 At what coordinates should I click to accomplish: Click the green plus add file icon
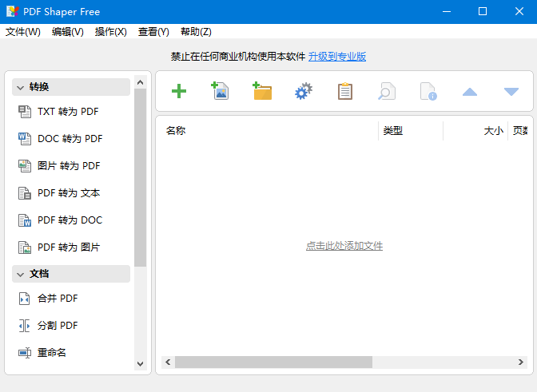point(179,91)
